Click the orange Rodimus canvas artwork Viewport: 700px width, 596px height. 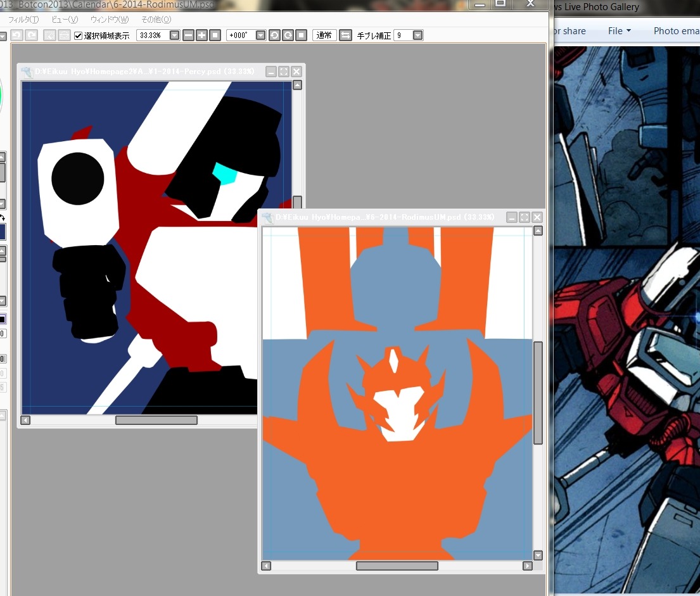(x=397, y=393)
